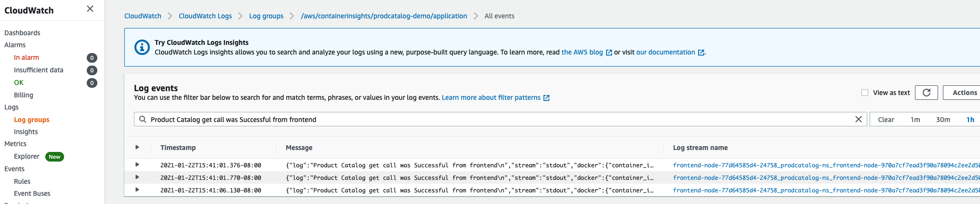Open Billing alarms in sidebar
This screenshot has height=204, width=980.
24,95
